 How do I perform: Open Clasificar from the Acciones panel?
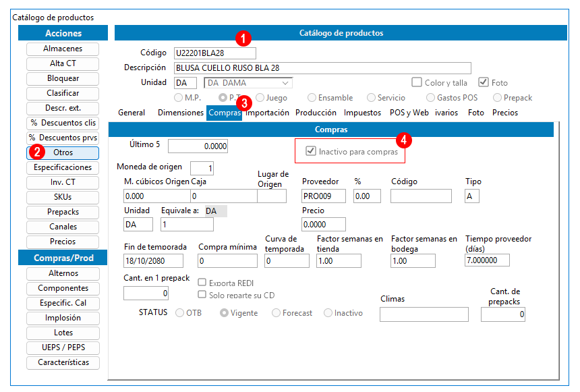click(x=63, y=93)
